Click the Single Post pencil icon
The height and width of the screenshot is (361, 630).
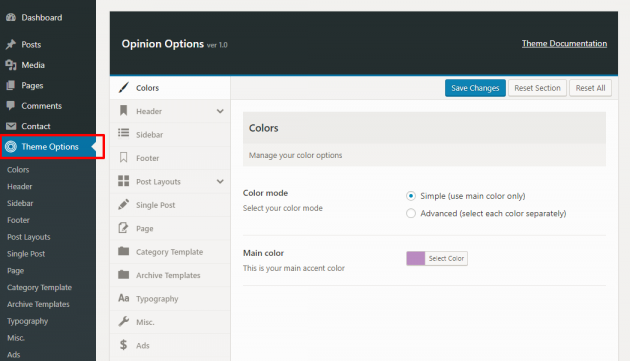[x=124, y=205]
